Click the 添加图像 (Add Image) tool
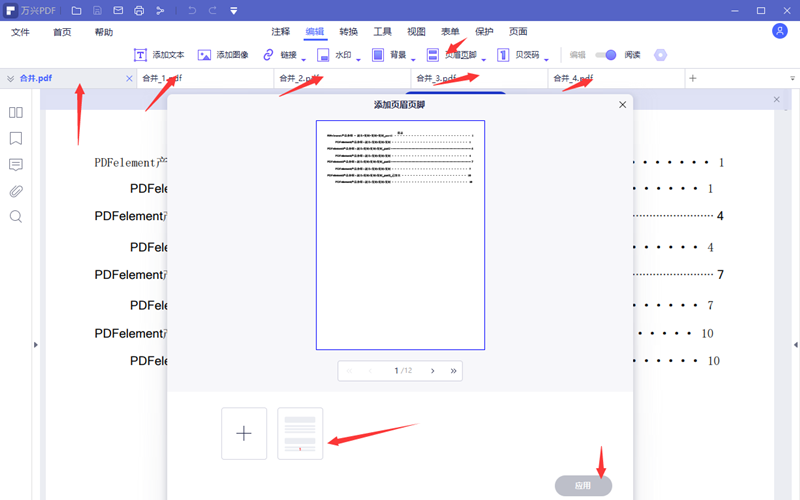Screen dimensions: 800x500 point(223,55)
